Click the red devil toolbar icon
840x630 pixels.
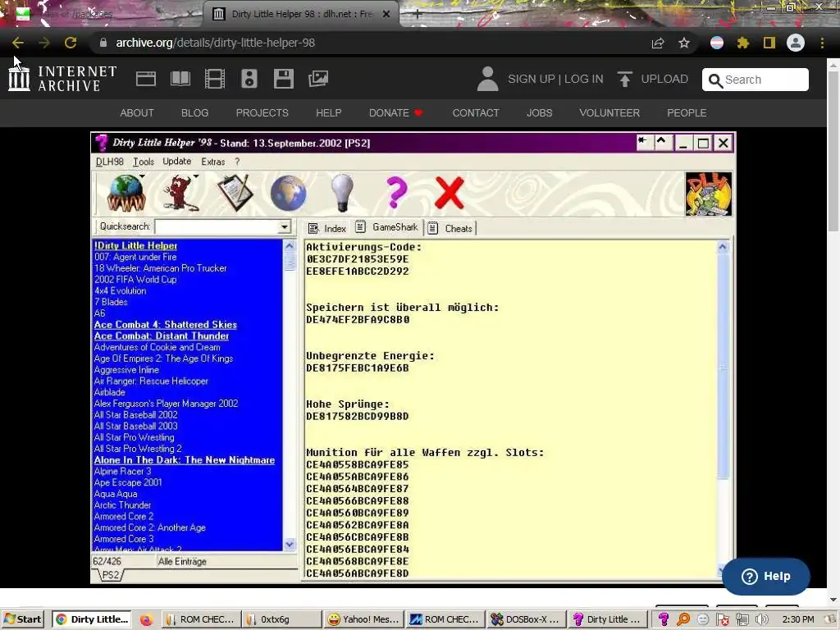tap(180, 193)
